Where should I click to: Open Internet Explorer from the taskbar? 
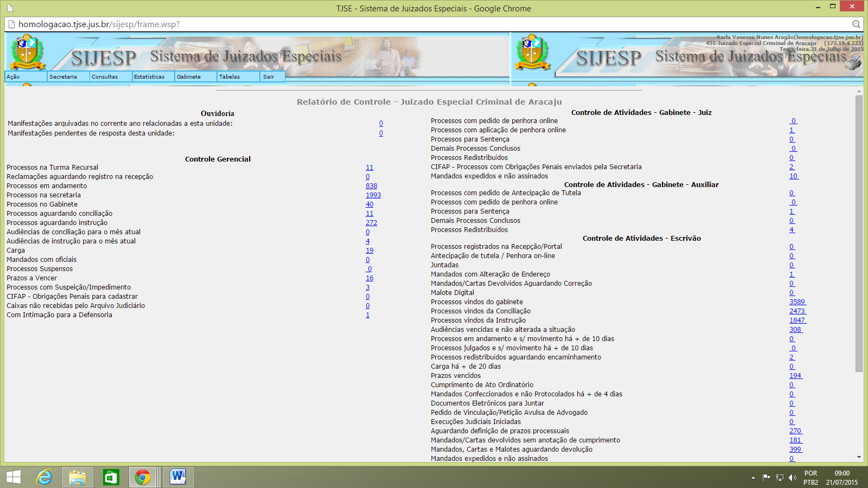pos(44,477)
